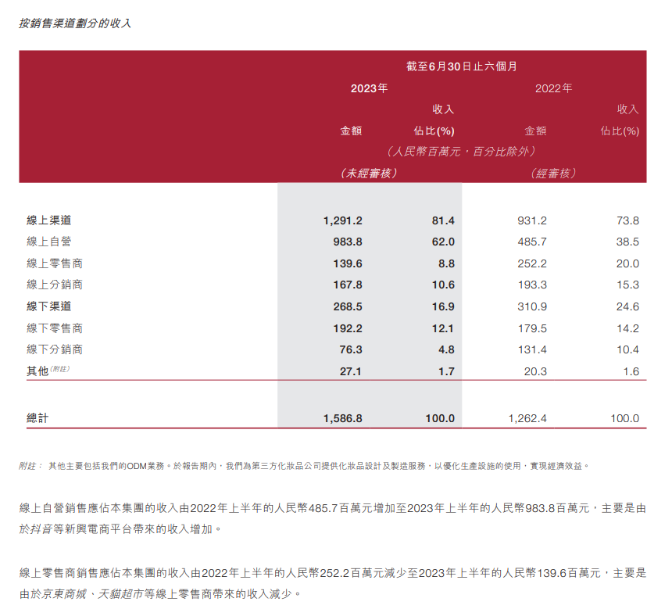This screenshot has height=616, width=672.
Task: Click the 線下分銷商 row label
Action: tap(55, 349)
